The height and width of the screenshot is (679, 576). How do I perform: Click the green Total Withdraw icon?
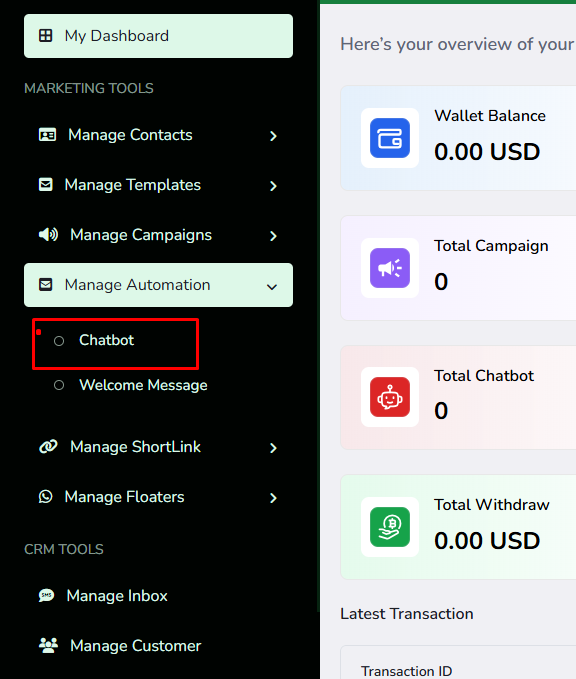tap(390, 527)
